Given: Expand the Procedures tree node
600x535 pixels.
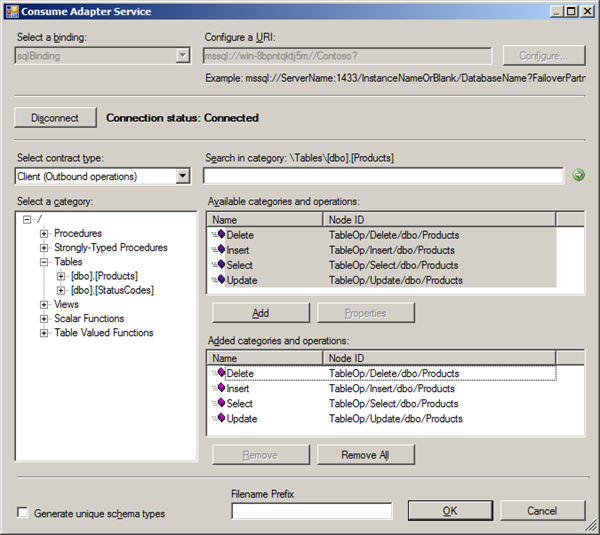Looking at the screenshot, I should point(44,234).
